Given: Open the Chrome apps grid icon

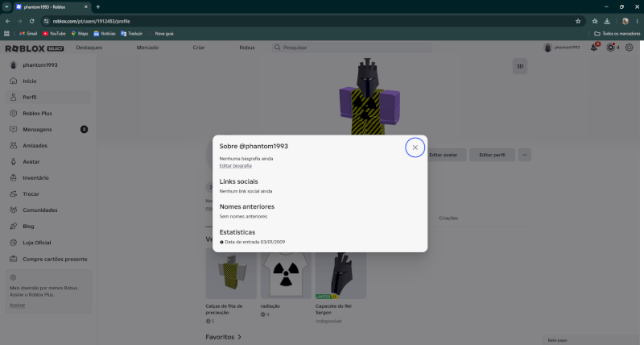Looking at the screenshot, I should (x=6, y=34).
